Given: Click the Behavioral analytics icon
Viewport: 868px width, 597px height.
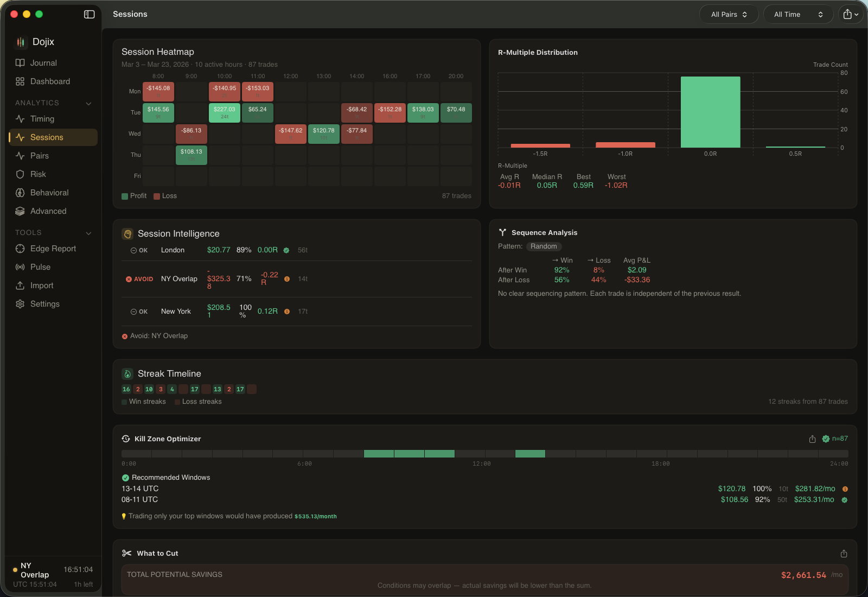Looking at the screenshot, I should 20,193.
